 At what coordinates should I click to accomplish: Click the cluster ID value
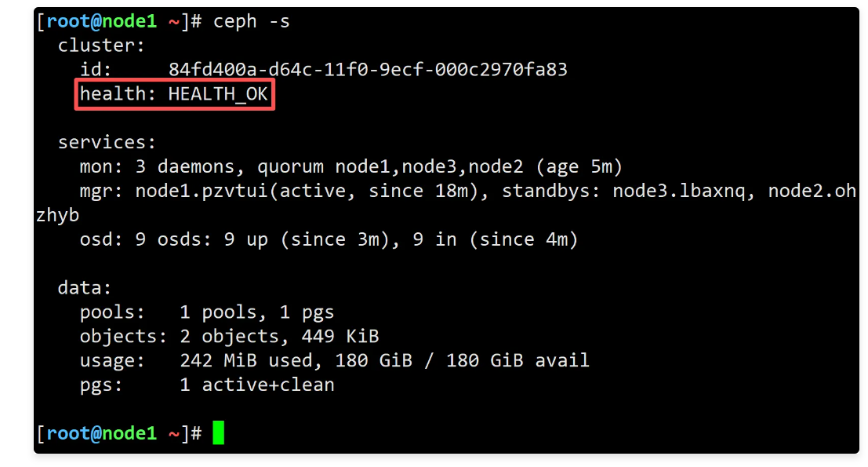368,70
